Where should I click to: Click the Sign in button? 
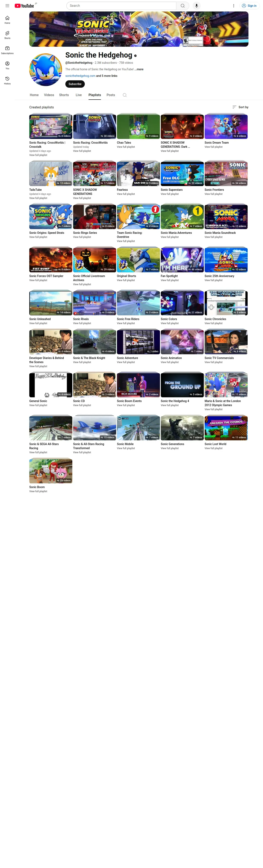pos(249,6)
